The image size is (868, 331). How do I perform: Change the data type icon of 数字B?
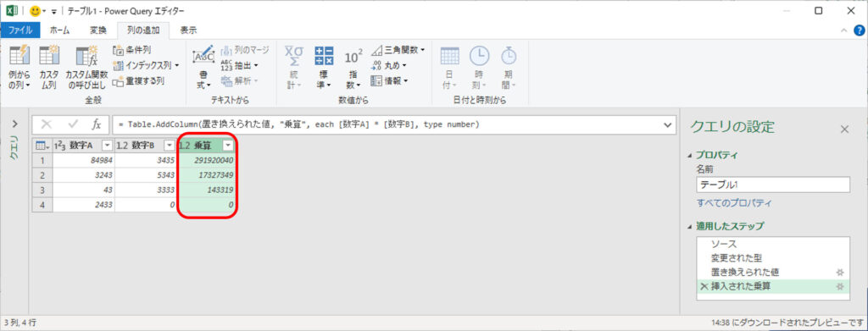[122, 146]
